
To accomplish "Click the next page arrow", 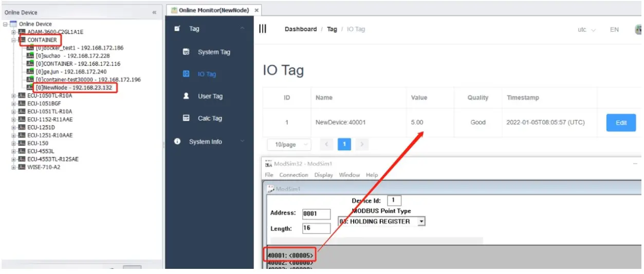I will [362, 145].
